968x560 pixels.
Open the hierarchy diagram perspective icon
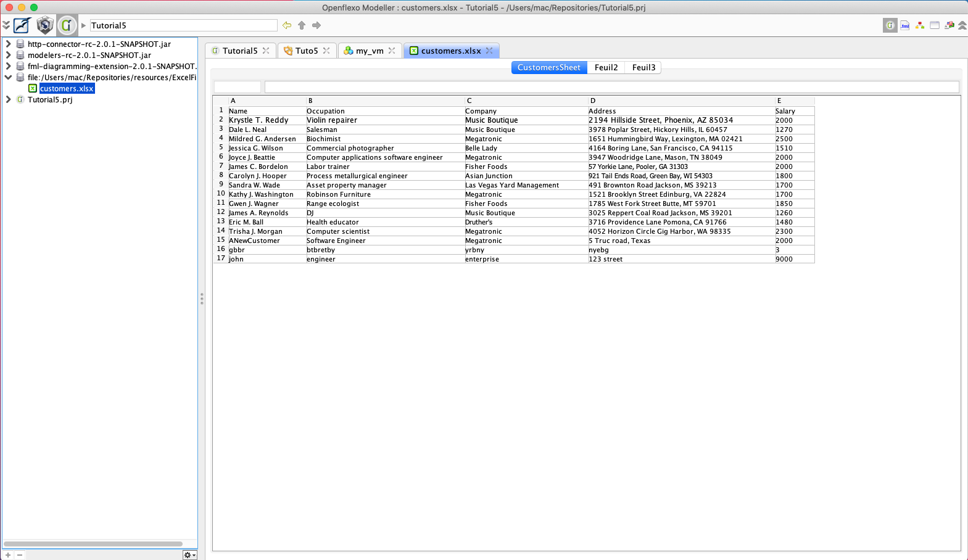(920, 25)
